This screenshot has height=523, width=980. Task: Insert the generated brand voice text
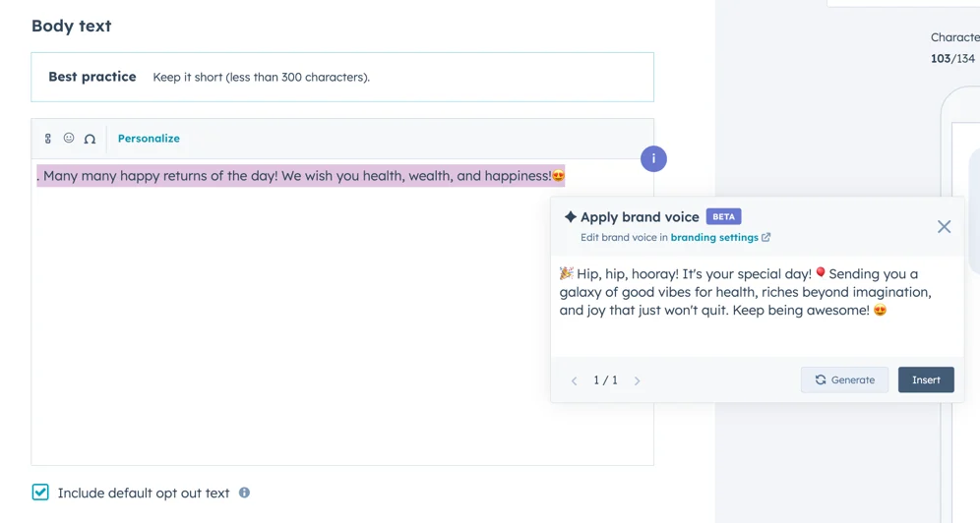point(926,379)
